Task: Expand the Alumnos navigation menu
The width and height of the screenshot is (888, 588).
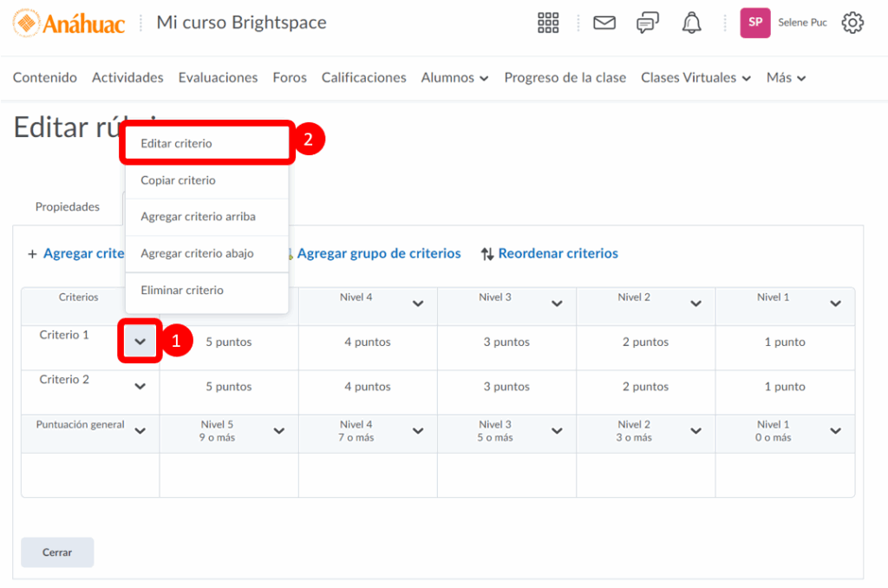Action: 454,78
